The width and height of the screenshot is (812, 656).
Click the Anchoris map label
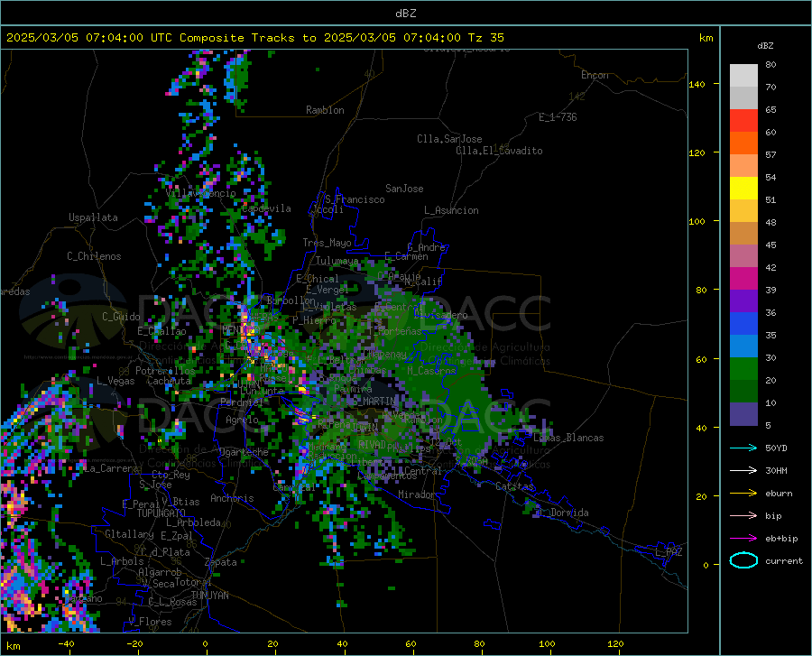point(232,499)
